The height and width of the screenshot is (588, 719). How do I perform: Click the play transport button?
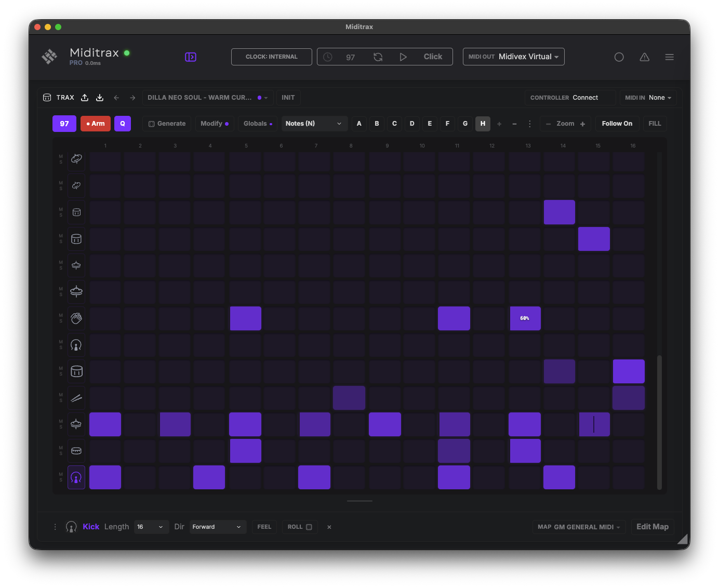click(403, 57)
